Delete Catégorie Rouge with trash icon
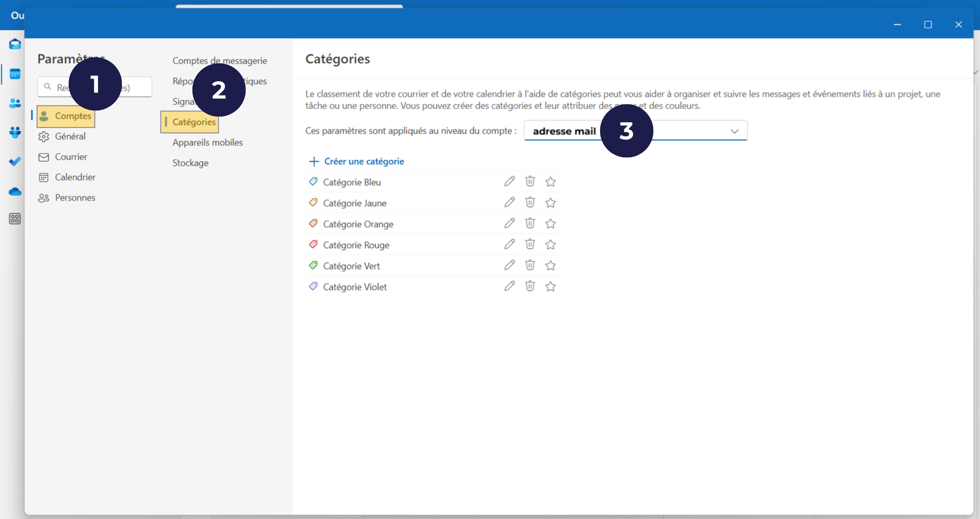The width and height of the screenshot is (980, 519). (530, 244)
